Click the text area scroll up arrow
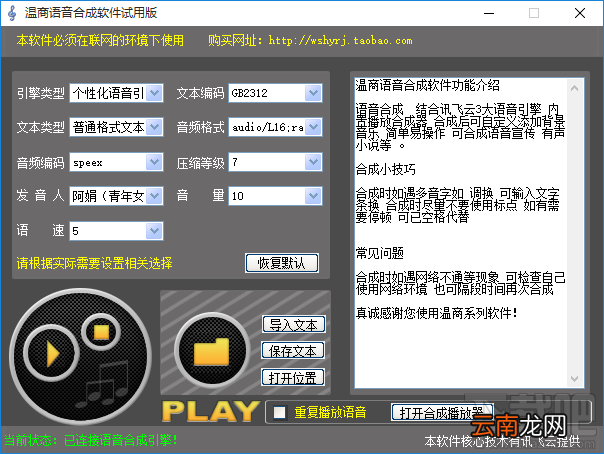604x454 pixels. coord(574,88)
